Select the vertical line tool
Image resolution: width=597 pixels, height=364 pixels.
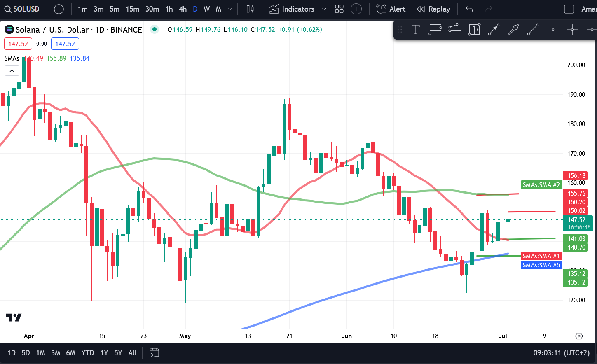pos(553,29)
